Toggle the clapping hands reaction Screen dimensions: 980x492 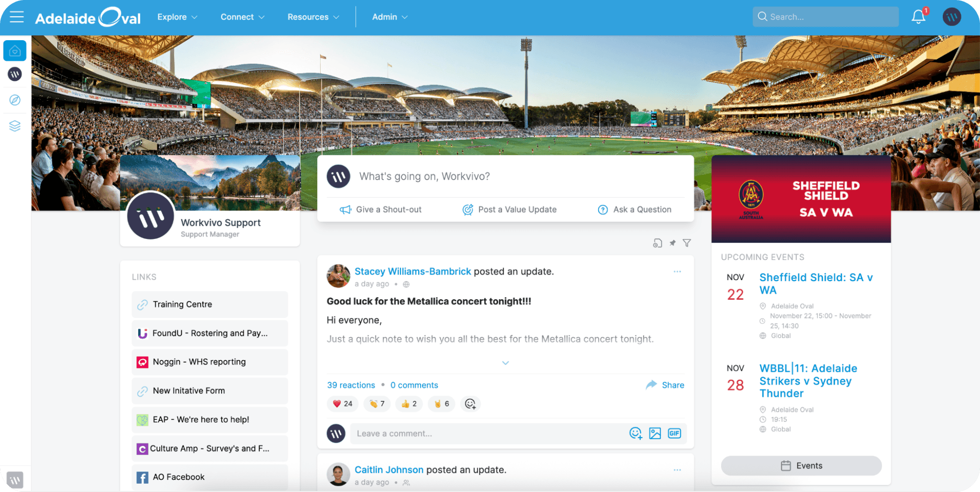tap(377, 404)
